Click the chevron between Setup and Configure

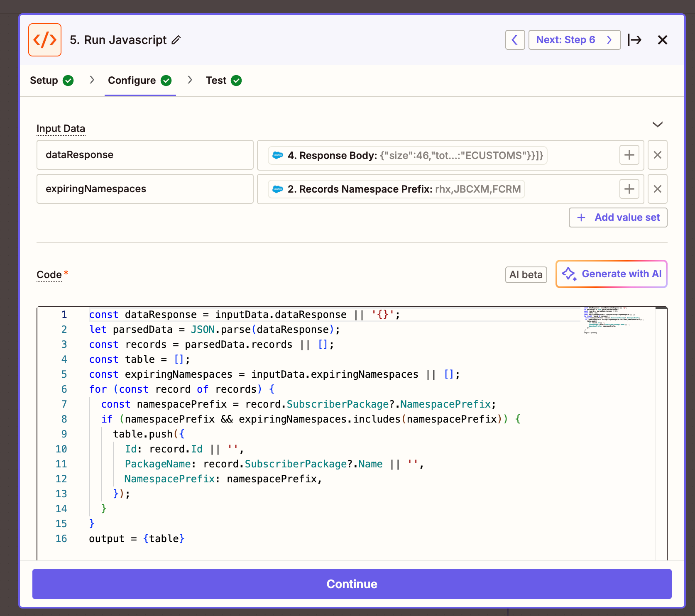point(92,80)
